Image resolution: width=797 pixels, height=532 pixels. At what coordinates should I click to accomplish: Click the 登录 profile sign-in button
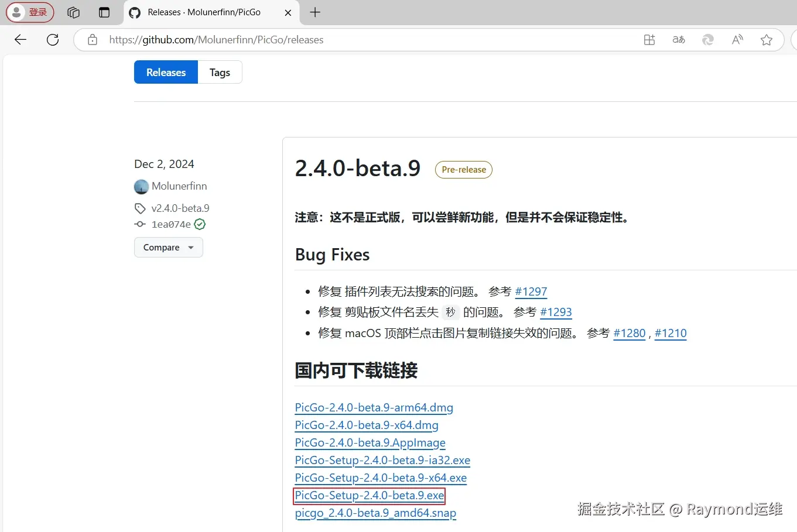click(30, 12)
